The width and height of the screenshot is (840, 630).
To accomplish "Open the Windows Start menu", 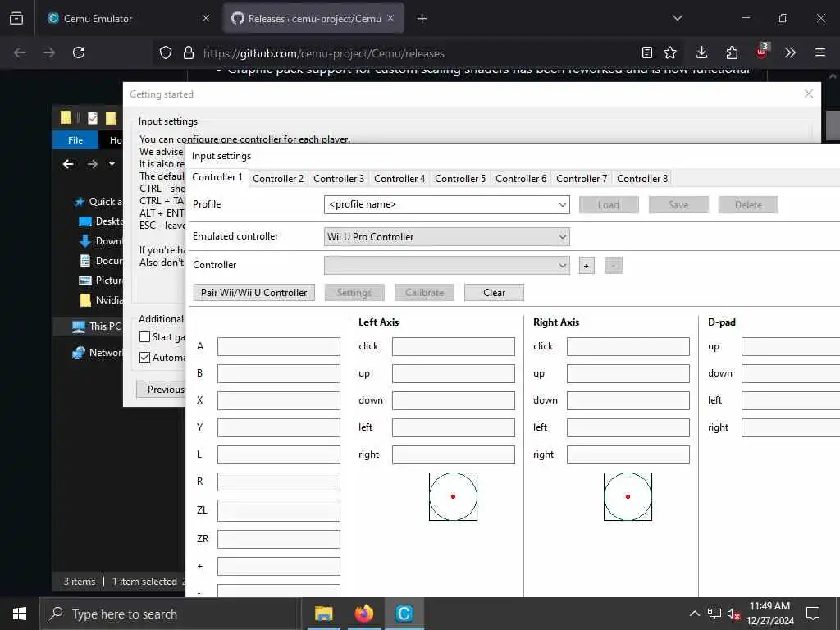I will coord(20,614).
